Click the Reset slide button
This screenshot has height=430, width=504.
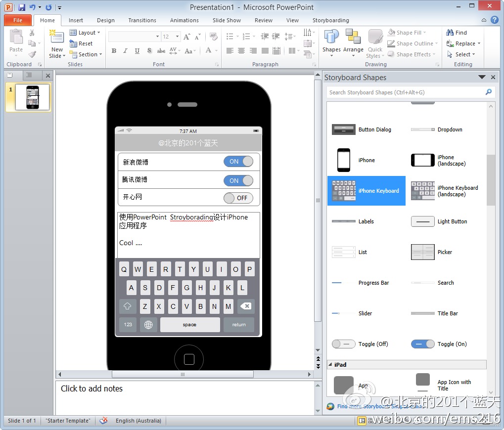81,43
